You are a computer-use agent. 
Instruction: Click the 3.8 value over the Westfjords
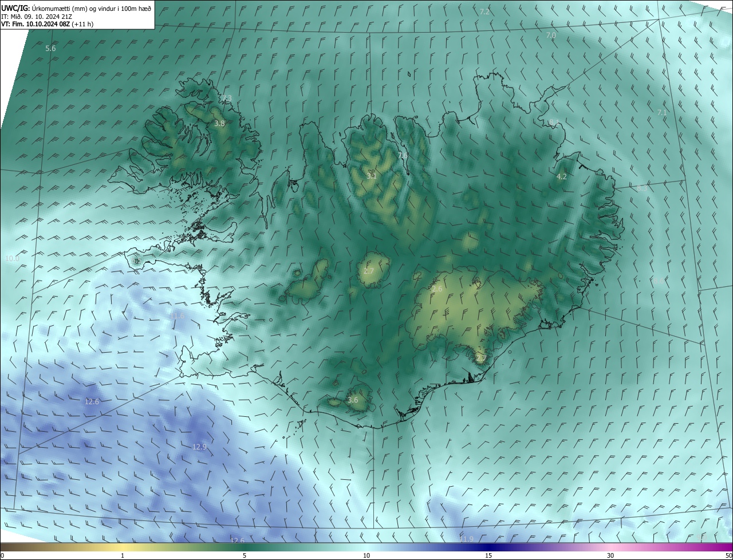[x=219, y=124]
